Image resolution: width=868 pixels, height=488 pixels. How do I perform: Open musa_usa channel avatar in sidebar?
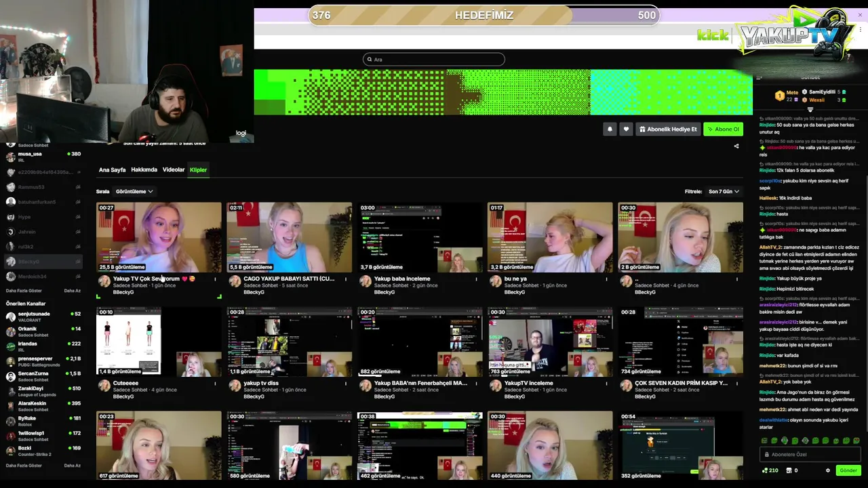pos(11,157)
